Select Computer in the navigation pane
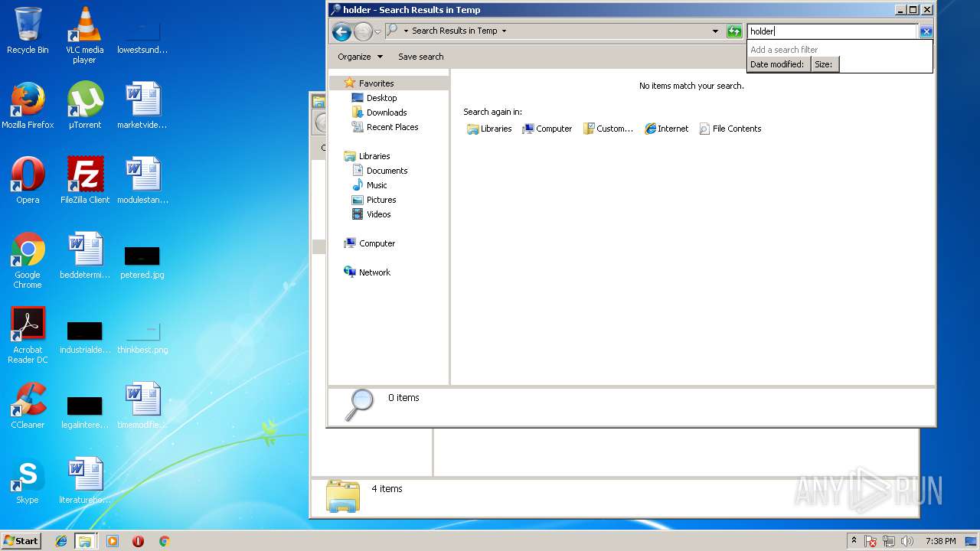Screen dimensions: 980x551 (369, 243)
